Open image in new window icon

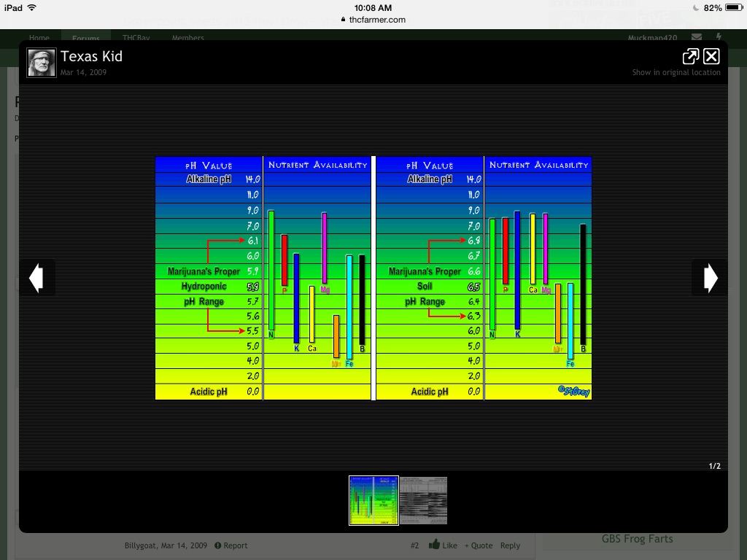pyautogui.click(x=690, y=56)
